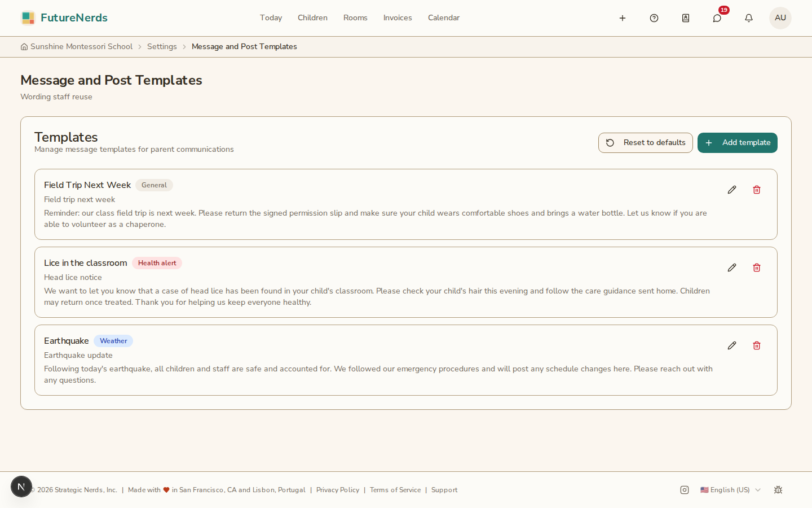Open the Settings breadcrumb link

tap(162, 47)
